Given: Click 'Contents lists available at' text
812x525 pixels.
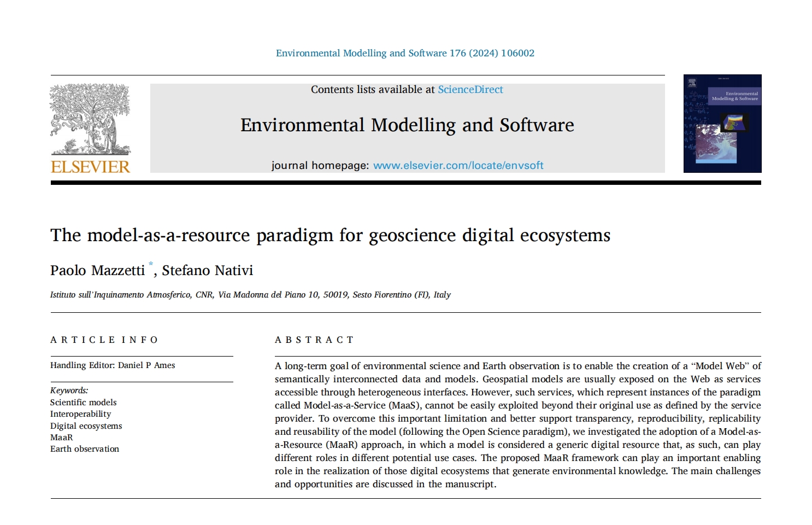Looking at the screenshot, I should coord(373,90).
